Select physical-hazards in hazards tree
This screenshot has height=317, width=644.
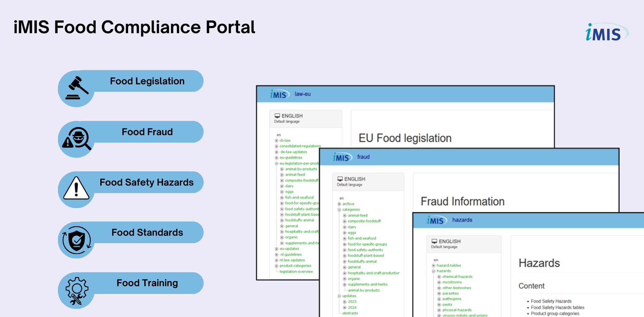457,310
